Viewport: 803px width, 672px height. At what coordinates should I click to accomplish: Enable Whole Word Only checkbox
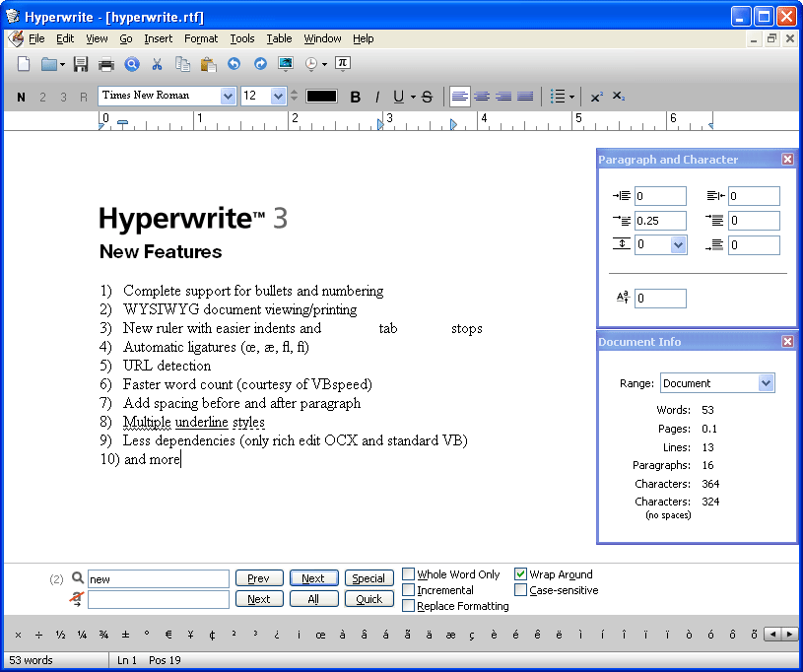(x=409, y=574)
